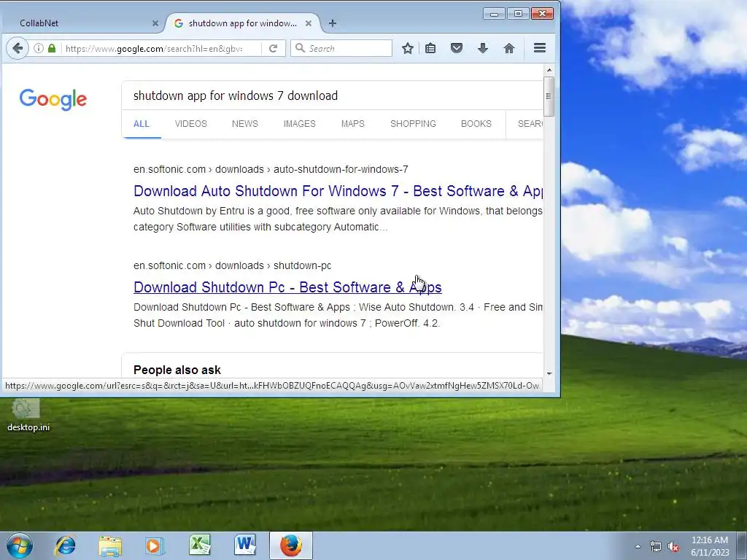Reload the page with the refresh button
The width and height of the screenshot is (747, 560).
273,48
